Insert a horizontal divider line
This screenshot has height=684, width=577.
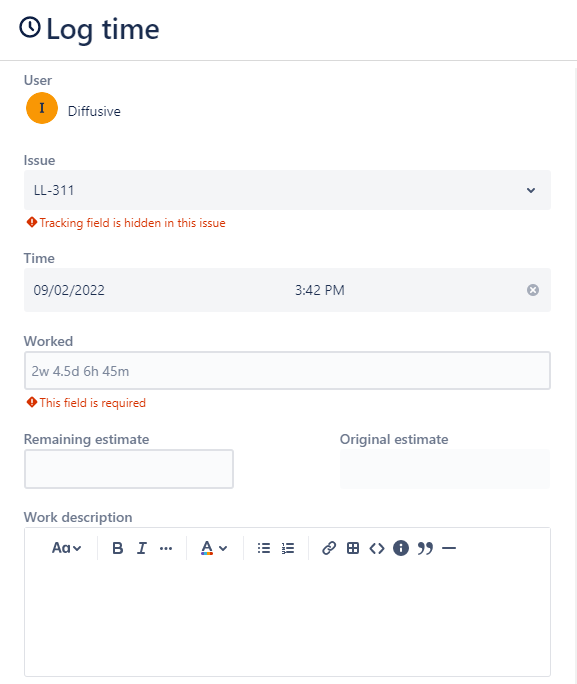coord(449,548)
